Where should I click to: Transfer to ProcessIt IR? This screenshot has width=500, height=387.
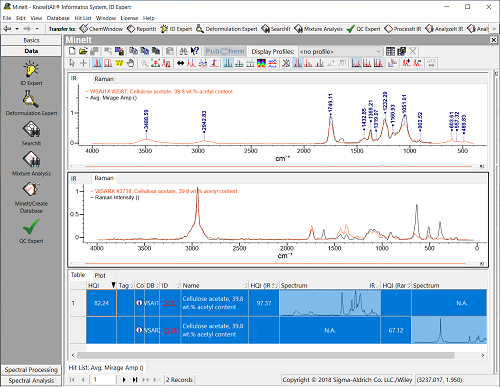[403, 29]
